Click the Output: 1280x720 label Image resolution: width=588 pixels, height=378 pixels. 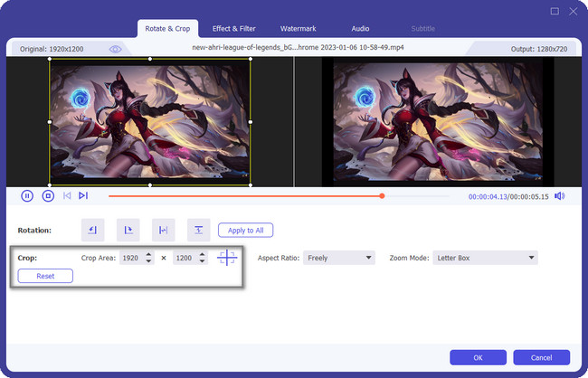(x=539, y=49)
